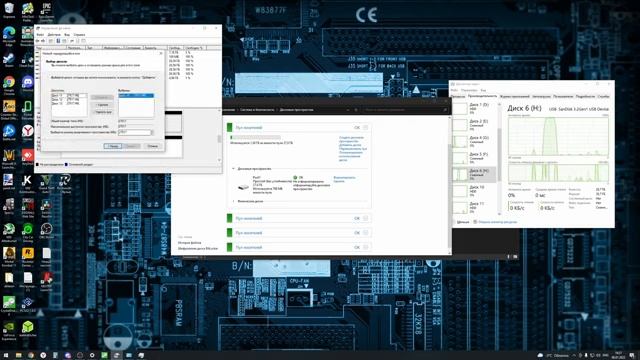Click Создать дисковое пространство link
The height and width of the screenshot is (360, 640).
pyautogui.click(x=351, y=139)
